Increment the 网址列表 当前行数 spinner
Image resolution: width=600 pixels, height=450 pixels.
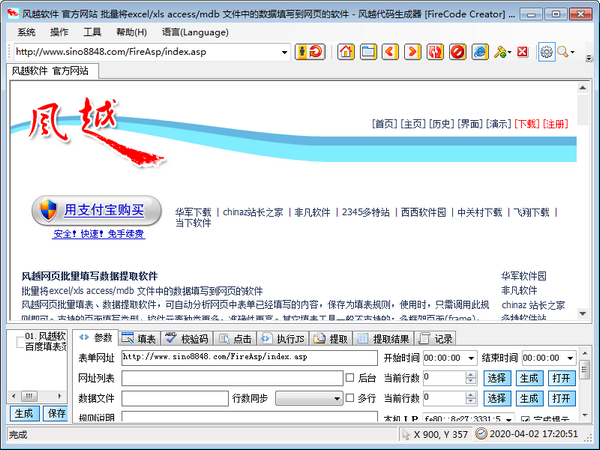click(x=471, y=375)
